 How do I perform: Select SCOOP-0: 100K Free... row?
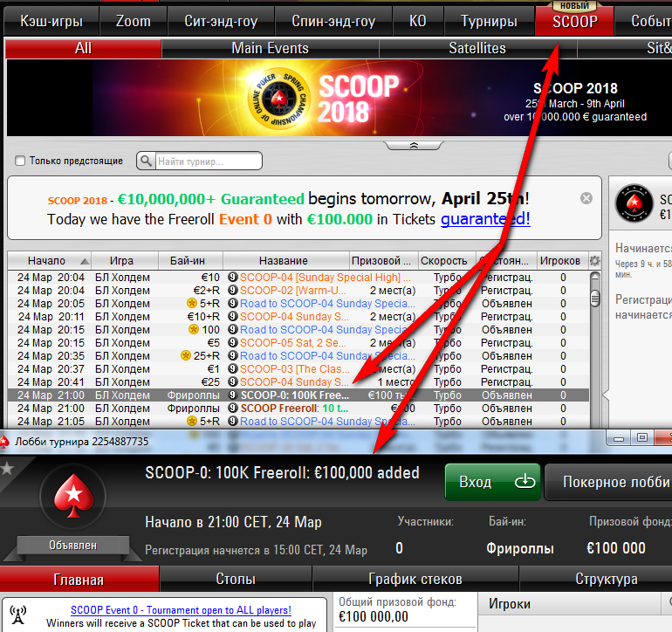(x=298, y=395)
